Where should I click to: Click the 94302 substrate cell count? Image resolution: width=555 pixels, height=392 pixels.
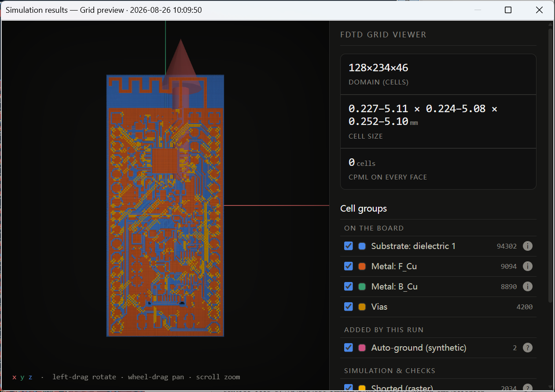point(507,246)
